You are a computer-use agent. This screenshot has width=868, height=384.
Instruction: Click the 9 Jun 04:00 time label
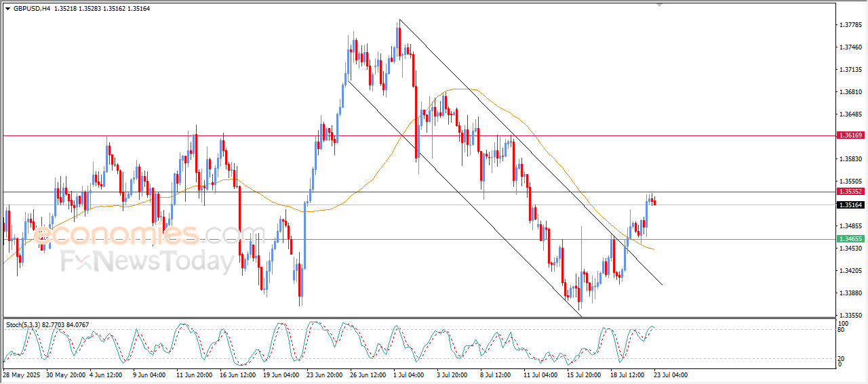151,375
